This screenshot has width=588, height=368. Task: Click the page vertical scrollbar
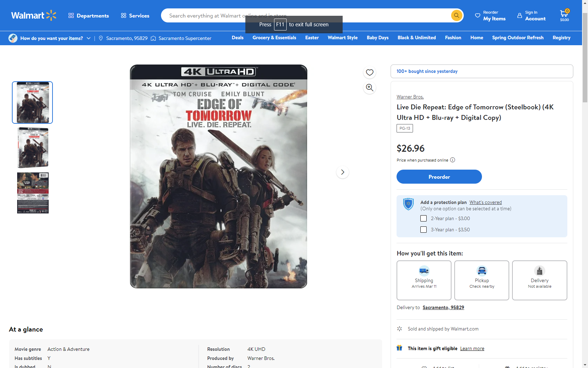pos(585,58)
